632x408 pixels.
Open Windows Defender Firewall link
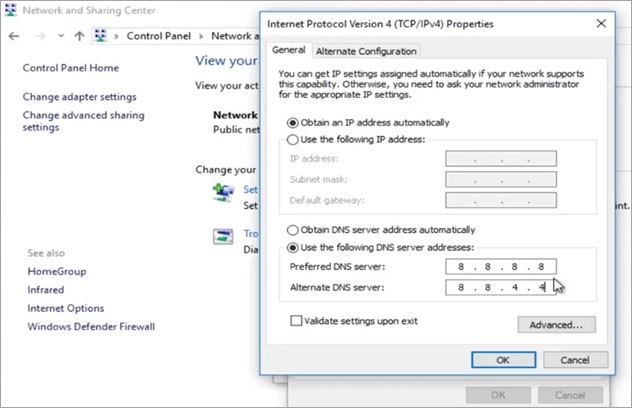91,327
